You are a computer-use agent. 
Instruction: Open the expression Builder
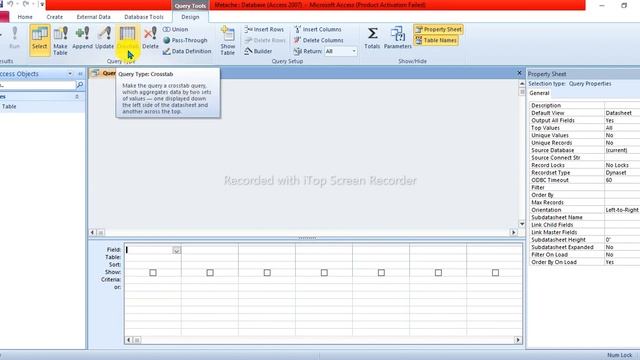click(x=258, y=51)
